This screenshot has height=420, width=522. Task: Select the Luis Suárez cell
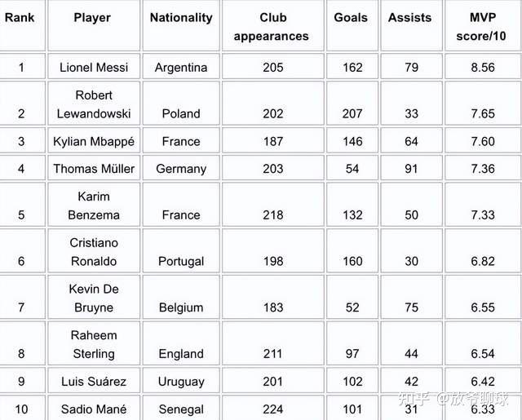pos(93,382)
